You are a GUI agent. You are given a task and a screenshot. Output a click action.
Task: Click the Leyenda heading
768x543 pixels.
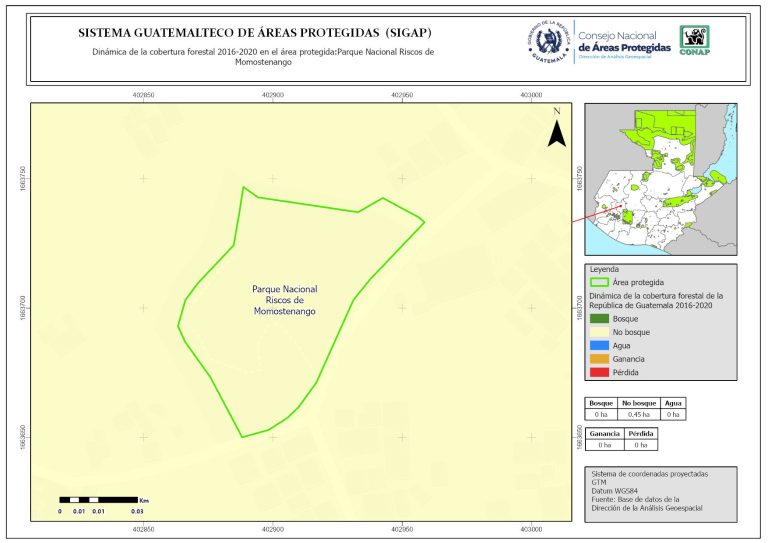(605, 269)
